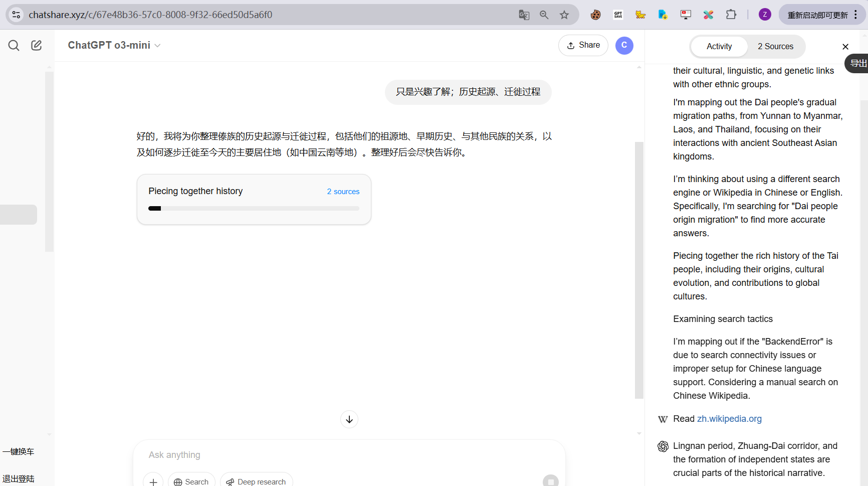
Task: Open the user avatar C menu
Action: click(x=624, y=45)
